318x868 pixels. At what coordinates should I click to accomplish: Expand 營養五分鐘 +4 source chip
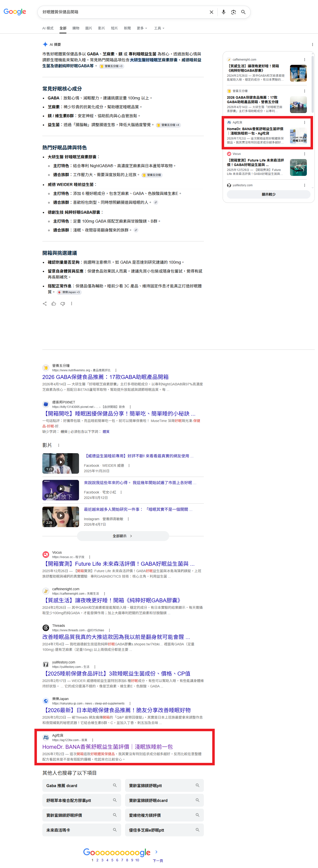(x=168, y=125)
